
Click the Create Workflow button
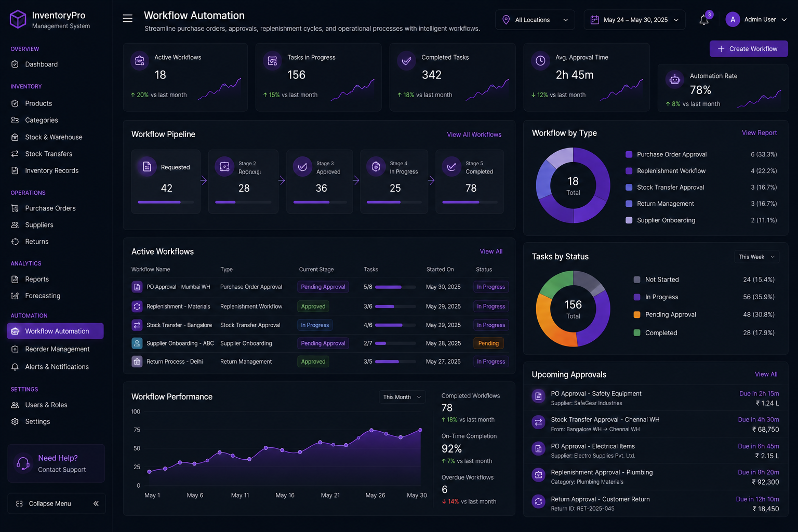tap(749, 49)
